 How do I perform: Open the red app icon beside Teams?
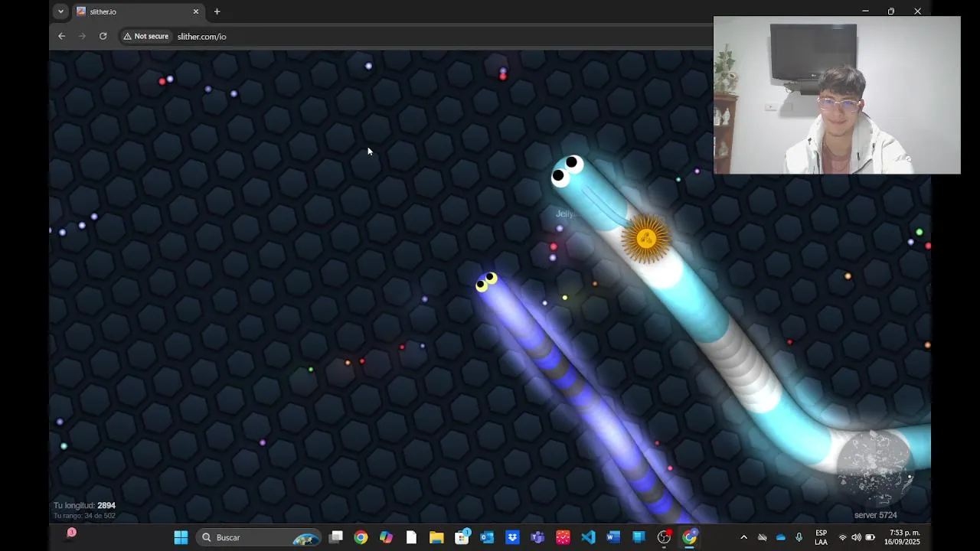coord(563,537)
